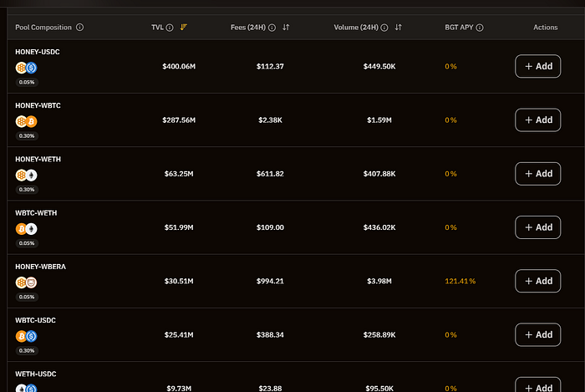Click HONEY-WBTC pool token icons
This screenshot has height=392, width=585.
pyautogui.click(x=26, y=121)
